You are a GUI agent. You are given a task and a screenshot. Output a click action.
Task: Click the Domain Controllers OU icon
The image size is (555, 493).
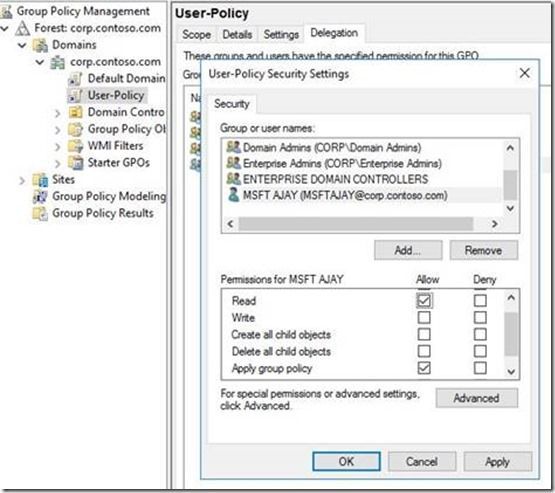click(x=75, y=112)
